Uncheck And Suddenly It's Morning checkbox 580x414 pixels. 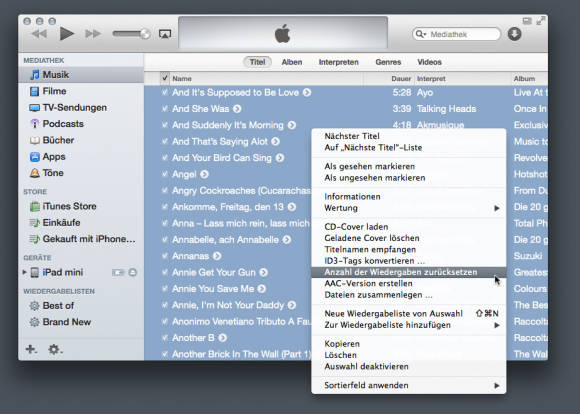(165, 125)
